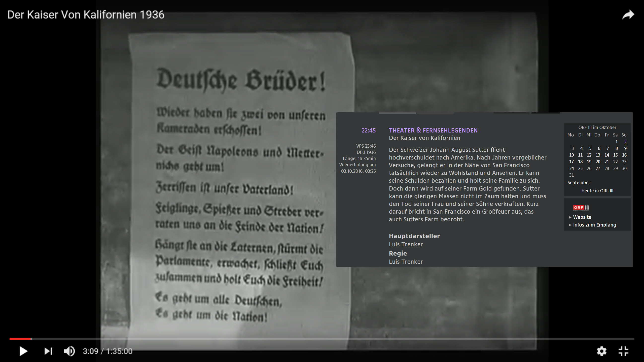The height and width of the screenshot is (362, 644).
Task: Go to September calendar month
Action: (x=578, y=183)
